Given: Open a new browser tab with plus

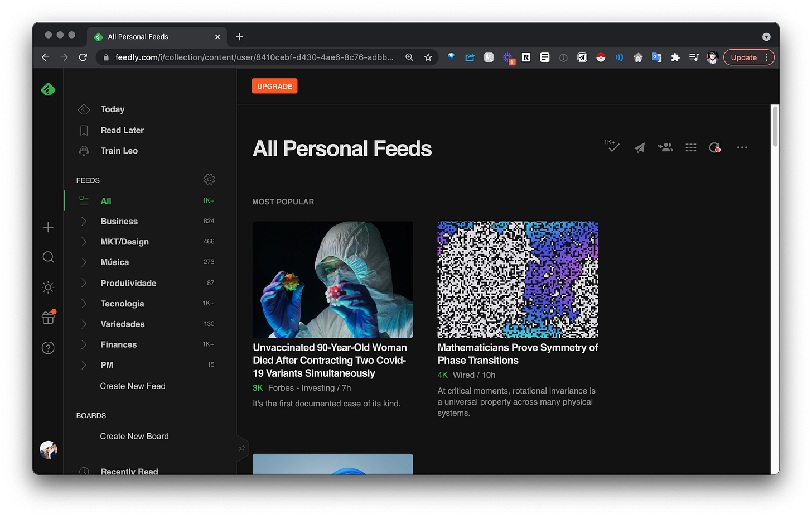Looking at the screenshot, I should click(x=240, y=37).
